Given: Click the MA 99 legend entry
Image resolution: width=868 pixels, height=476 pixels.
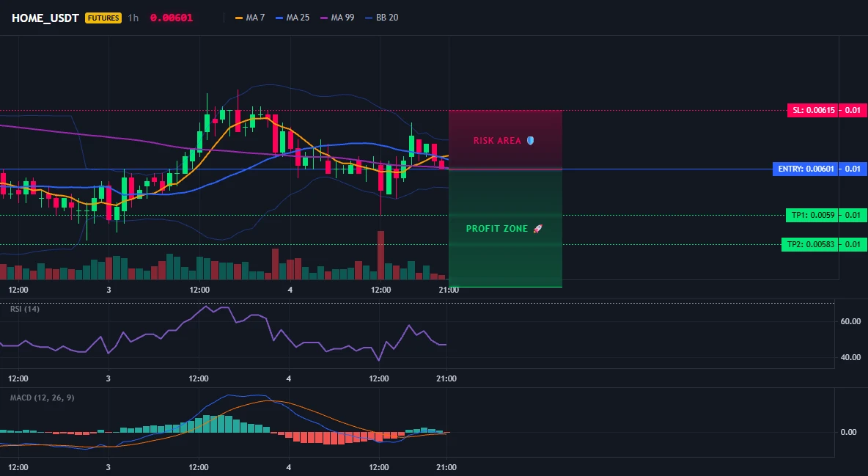Looking at the screenshot, I should pos(338,18).
